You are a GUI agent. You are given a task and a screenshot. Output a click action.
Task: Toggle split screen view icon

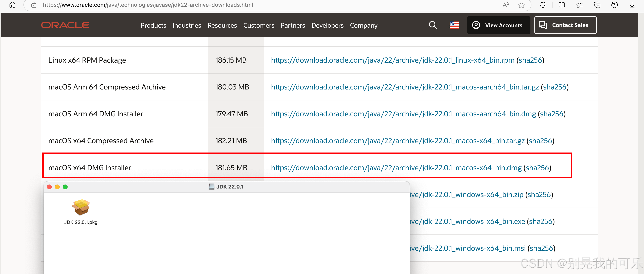point(562,5)
